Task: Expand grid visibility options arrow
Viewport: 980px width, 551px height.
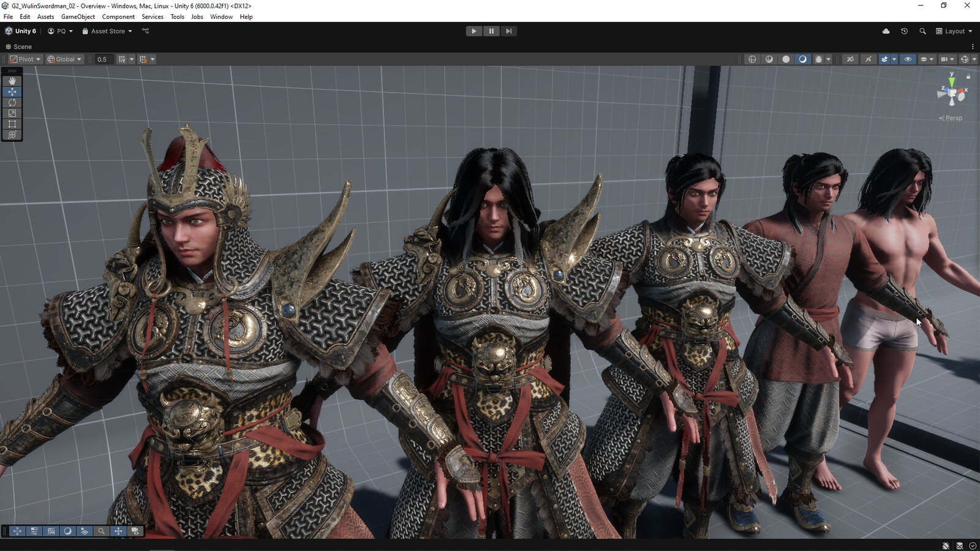Action: (x=132, y=59)
